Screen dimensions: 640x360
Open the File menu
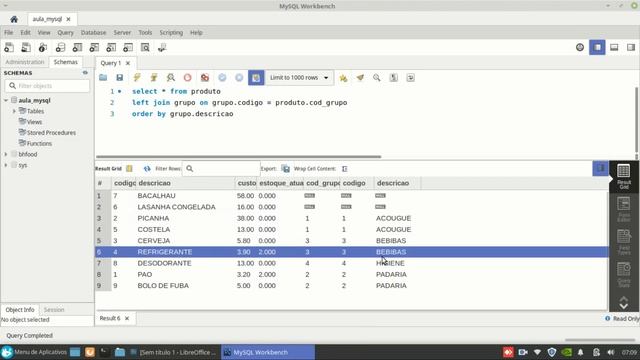click(9, 33)
